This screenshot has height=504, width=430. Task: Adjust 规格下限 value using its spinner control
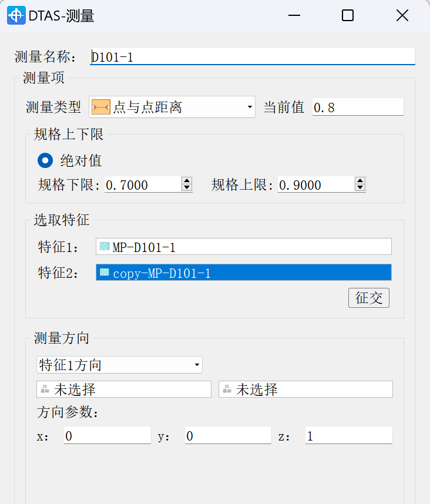(186, 184)
